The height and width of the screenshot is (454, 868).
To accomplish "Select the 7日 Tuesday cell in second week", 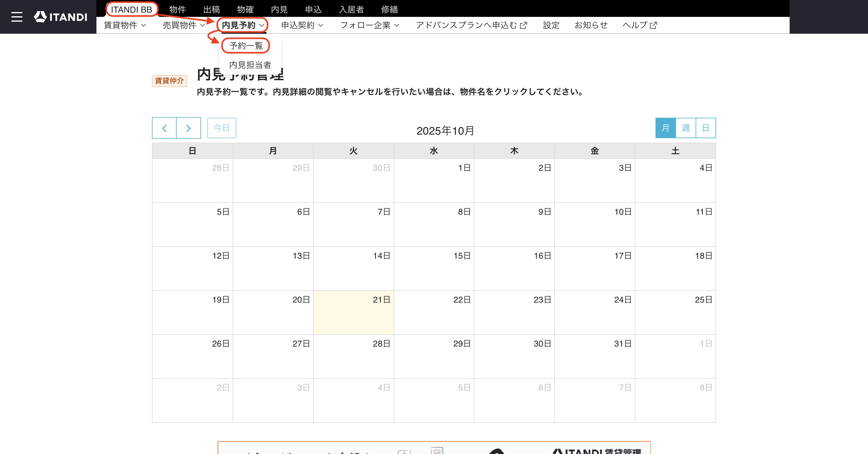I will (354, 225).
